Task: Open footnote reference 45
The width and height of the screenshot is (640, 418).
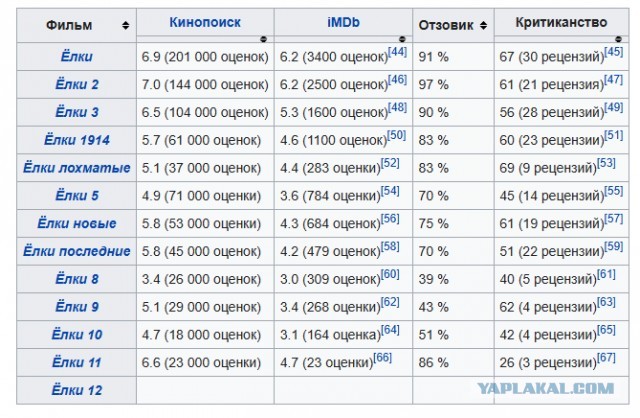Action: (613, 52)
